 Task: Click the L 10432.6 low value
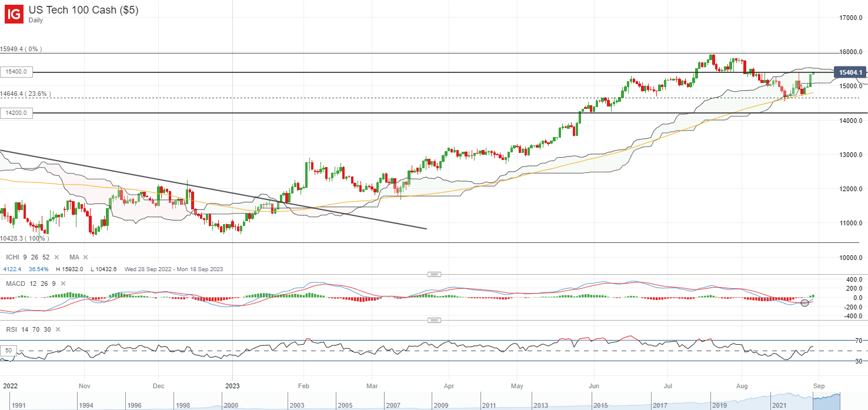103,269
